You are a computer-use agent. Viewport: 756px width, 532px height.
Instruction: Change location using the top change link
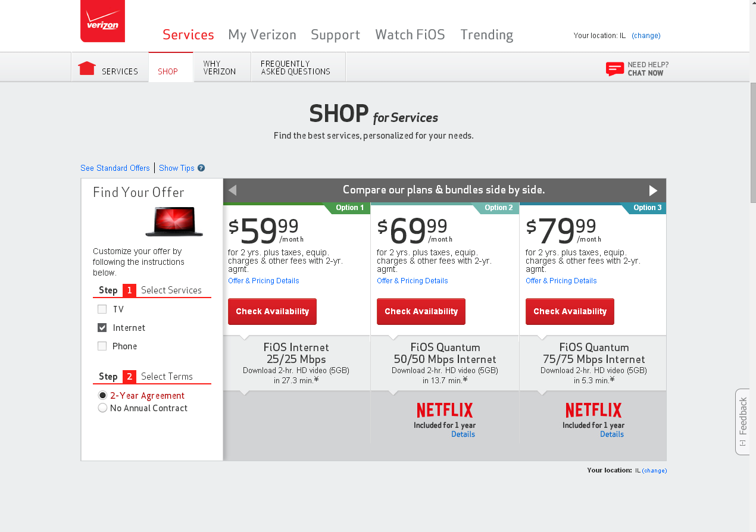(646, 36)
